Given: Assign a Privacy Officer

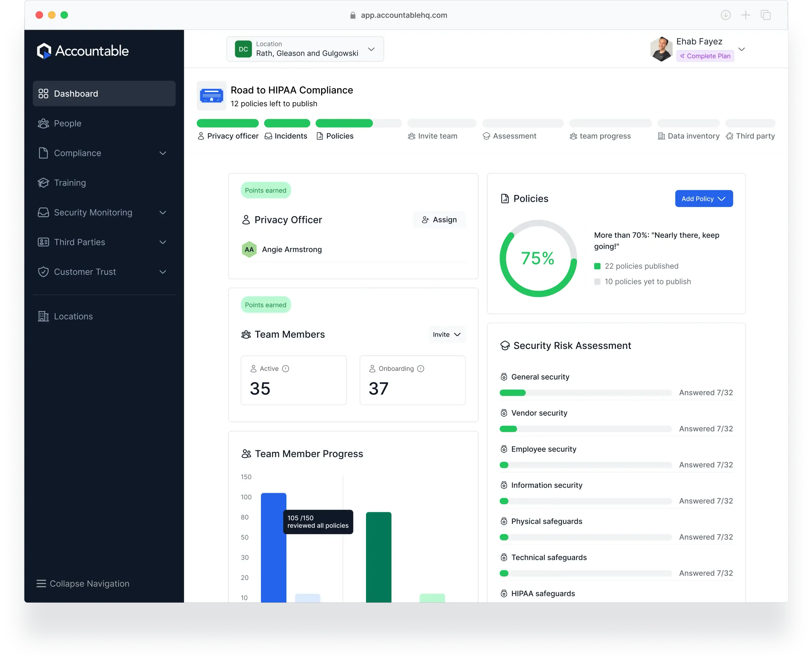Looking at the screenshot, I should click(x=439, y=219).
